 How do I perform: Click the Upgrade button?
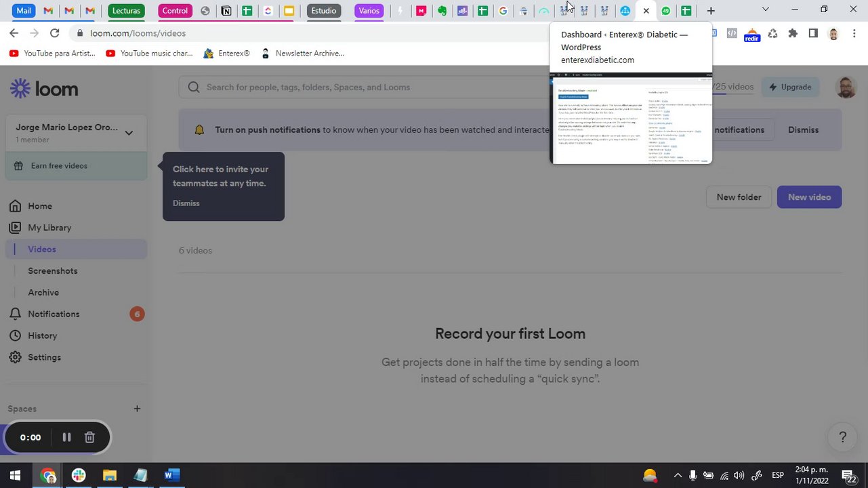tap(789, 87)
